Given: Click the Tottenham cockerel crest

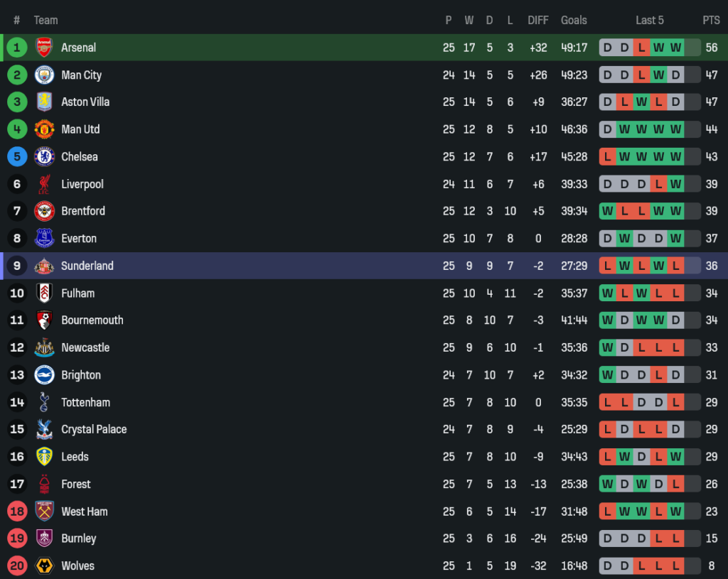Looking at the screenshot, I should (44, 402).
